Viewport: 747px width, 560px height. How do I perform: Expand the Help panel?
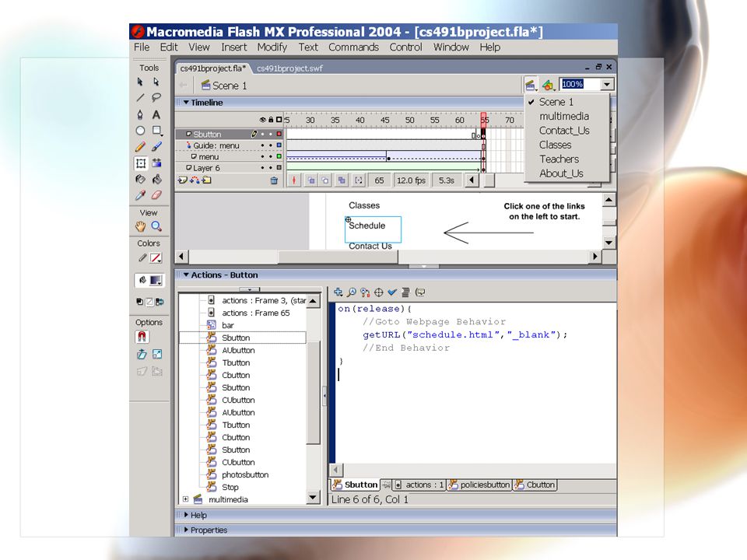coord(186,515)
